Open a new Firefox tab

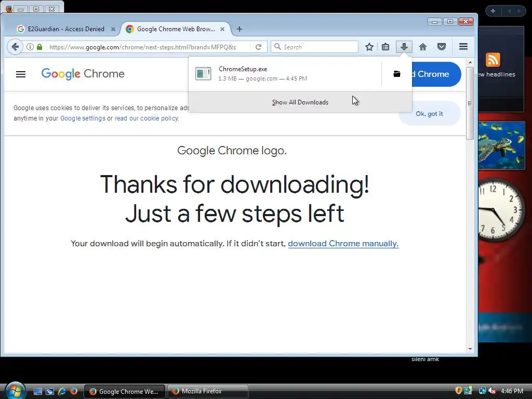pos(240,29)
